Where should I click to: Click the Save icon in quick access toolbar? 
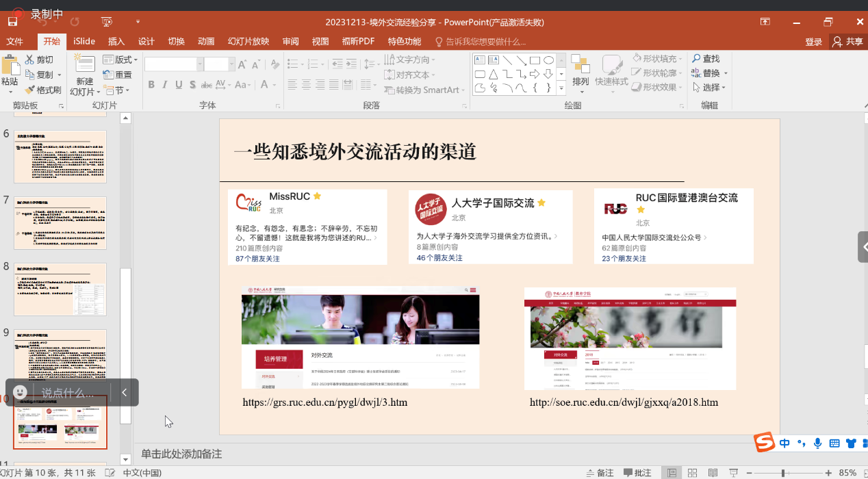point(12,22)
